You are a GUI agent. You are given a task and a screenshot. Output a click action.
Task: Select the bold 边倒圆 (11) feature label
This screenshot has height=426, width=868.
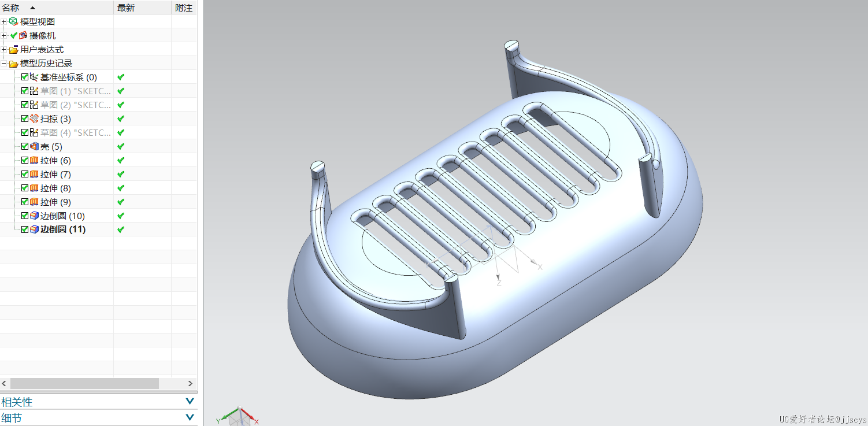pos(63,229)
